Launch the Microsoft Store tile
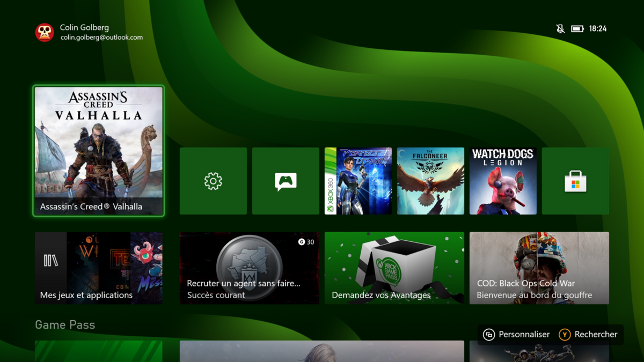 [x=575, y=181]
